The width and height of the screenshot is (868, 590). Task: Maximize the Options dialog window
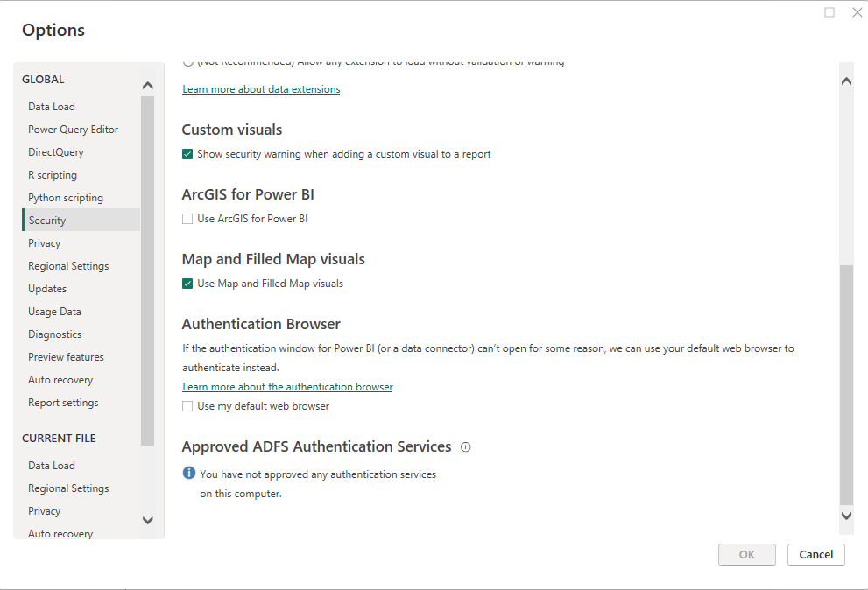tap(829, 12)
